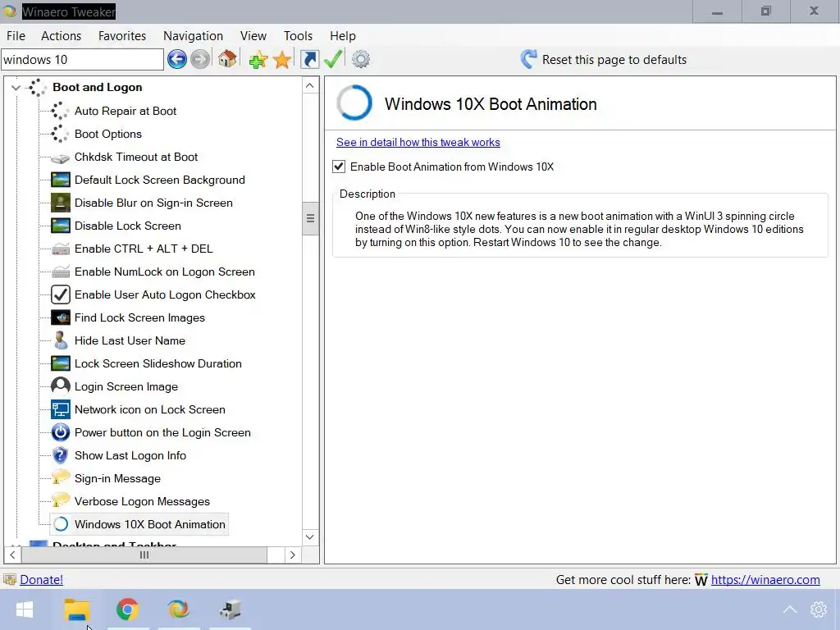Click the Verbose Logon Messages bubble icon

pyautogui.click(x=60, y=500)
